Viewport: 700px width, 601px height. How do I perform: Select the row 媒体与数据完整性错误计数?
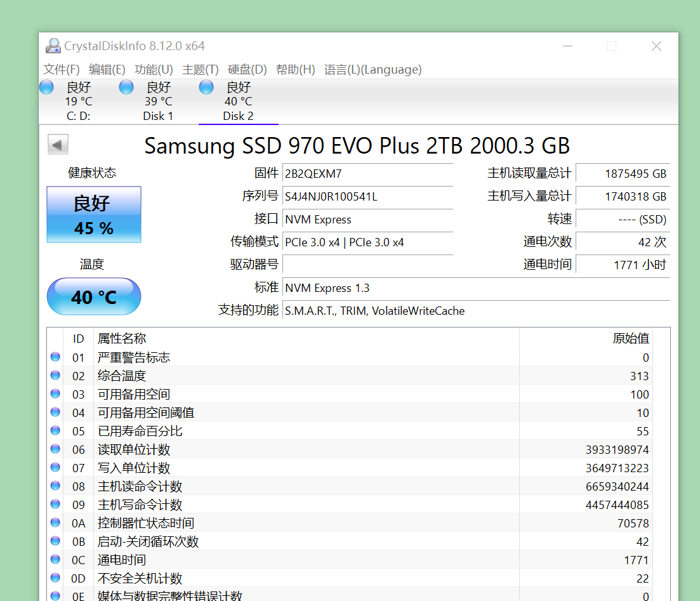point(350,594)
